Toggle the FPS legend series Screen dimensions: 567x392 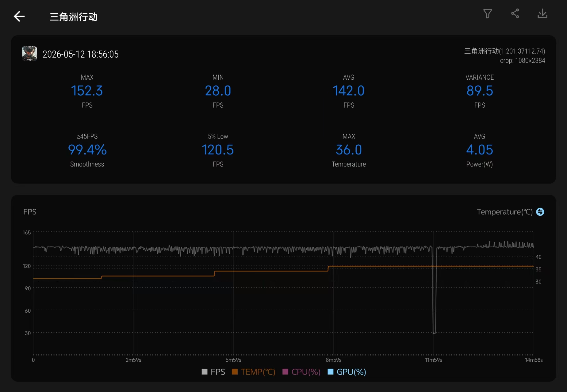[213, 372]
